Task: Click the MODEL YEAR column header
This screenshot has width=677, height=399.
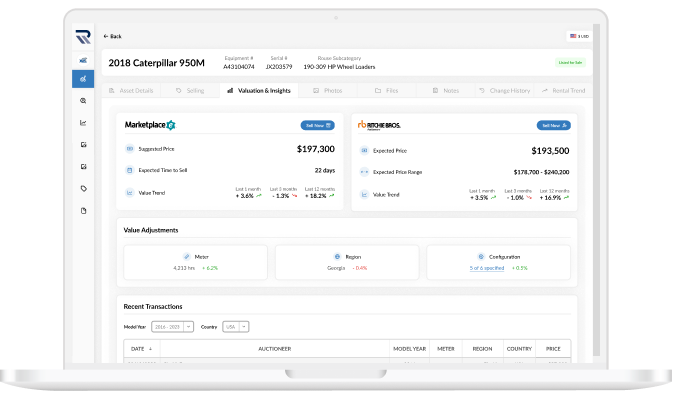Action: tap(409, 349)
